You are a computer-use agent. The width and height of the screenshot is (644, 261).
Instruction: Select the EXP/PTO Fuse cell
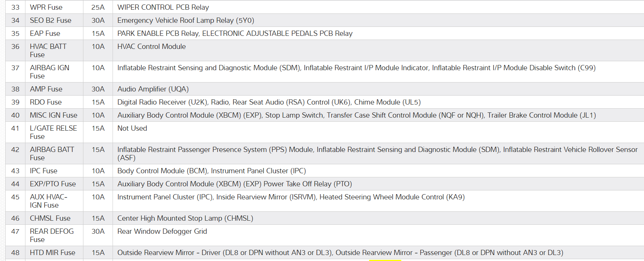tap(53, 184)
